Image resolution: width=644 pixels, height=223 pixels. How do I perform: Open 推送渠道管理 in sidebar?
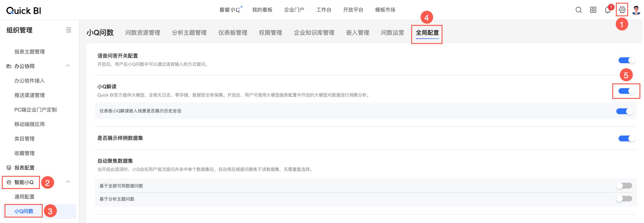[29, 95]
